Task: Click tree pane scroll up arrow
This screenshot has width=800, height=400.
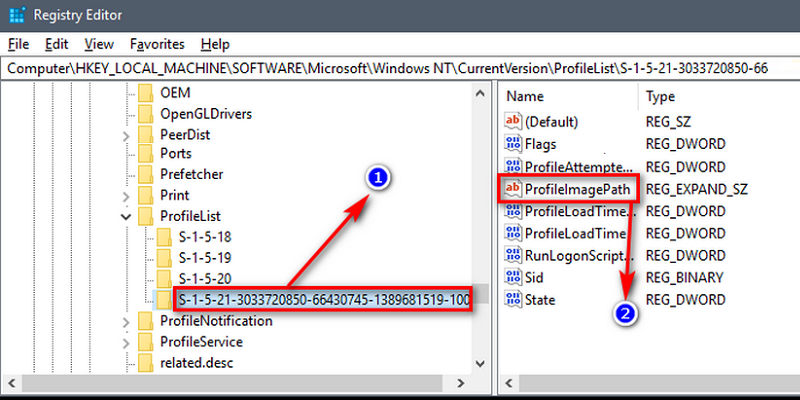Action: pos(480,93)
